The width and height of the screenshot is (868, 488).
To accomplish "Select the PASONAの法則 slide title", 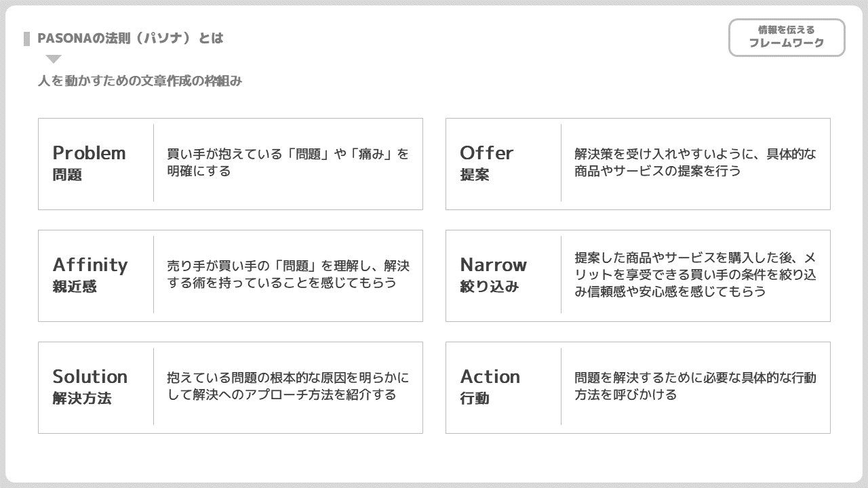I will [x=130, y=38].
